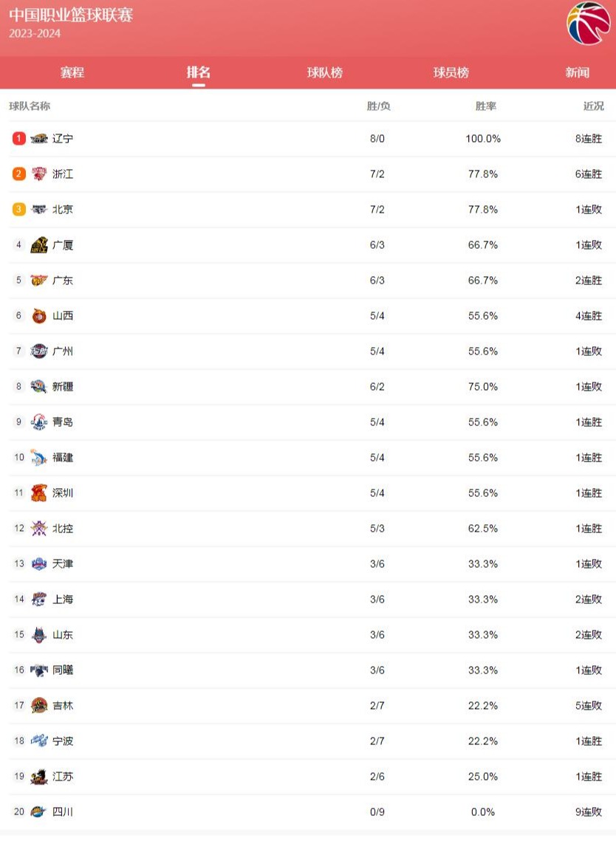Click the 北控 team logo
Screen dimensions: 616x841
39,529
